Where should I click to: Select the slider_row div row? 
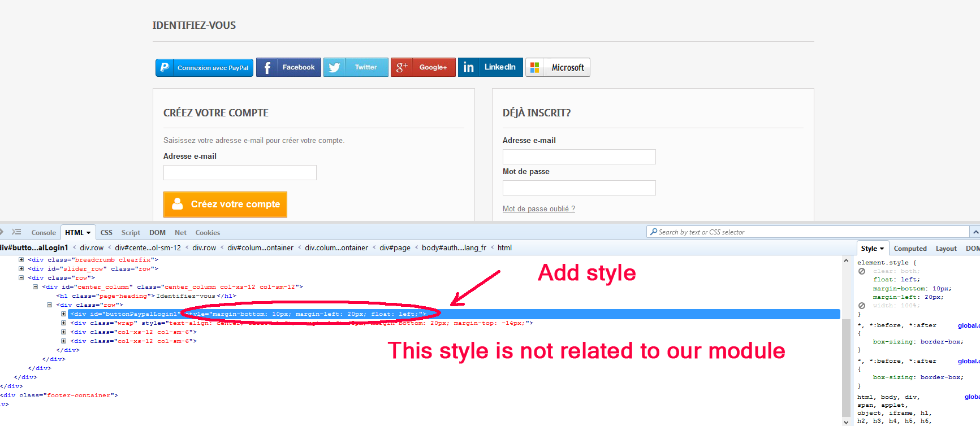(93, 269)
